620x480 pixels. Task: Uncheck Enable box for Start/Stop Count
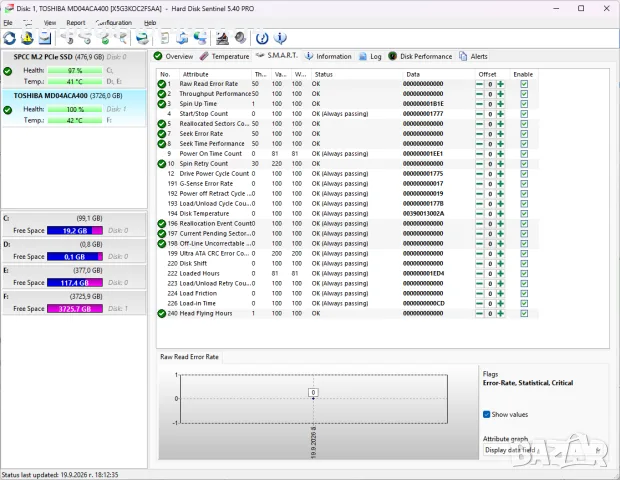click(x=524, y=114)
